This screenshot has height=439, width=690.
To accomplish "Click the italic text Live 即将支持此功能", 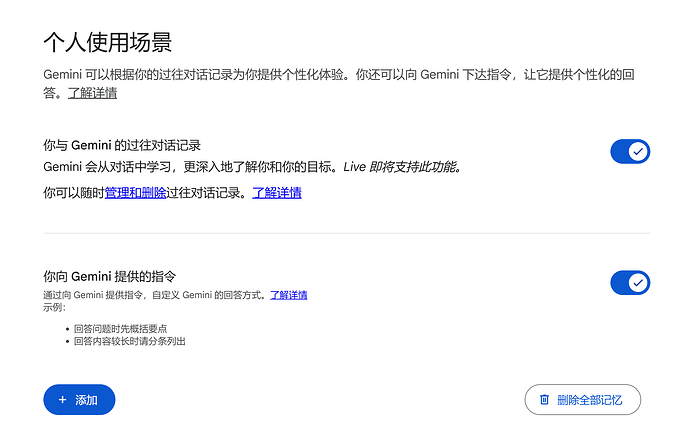I will click(x=402, y=167).
